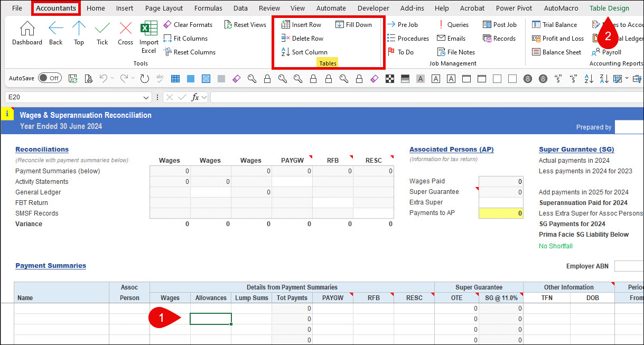Viewport: 644px width, 345px height.
Task: Click the yellow info 'i' icon
Action: point(7,114)
